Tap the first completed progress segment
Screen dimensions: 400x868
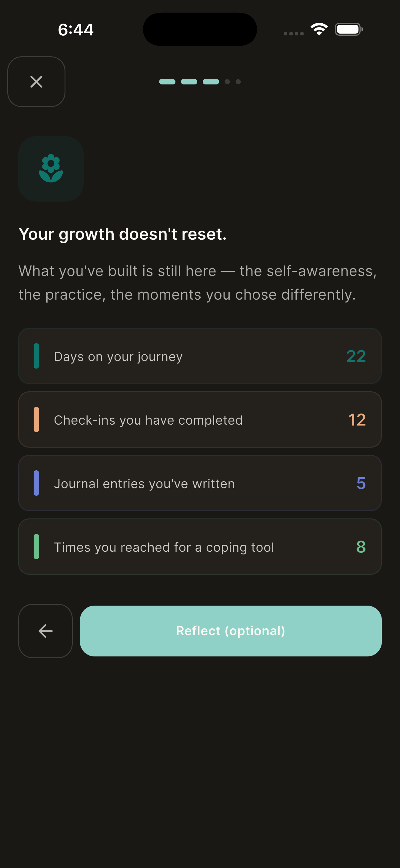167,82
